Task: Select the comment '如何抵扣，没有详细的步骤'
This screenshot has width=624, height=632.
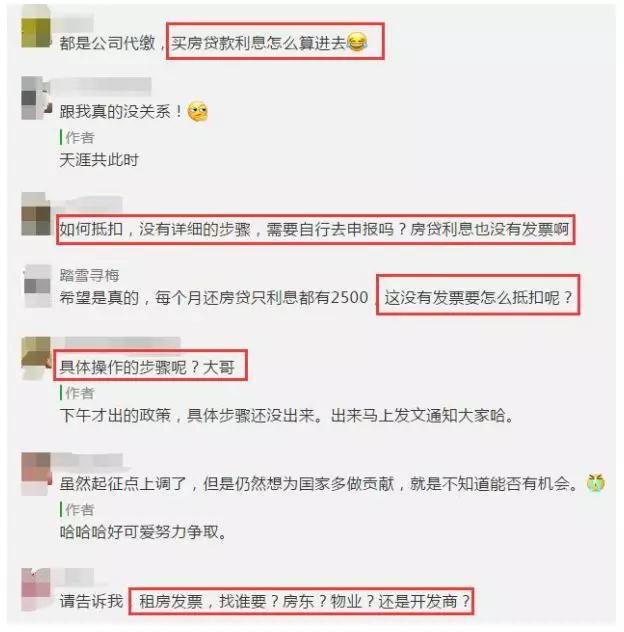Action: [316, 229]
